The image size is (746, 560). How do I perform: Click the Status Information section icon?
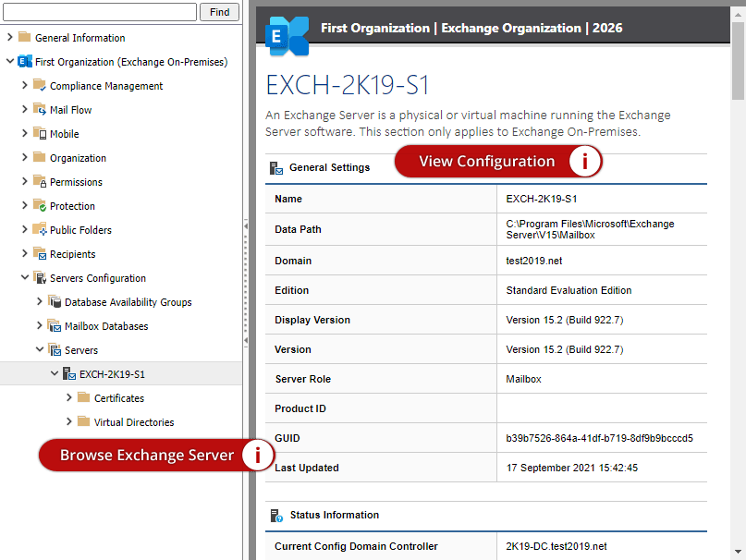[276, 516]
